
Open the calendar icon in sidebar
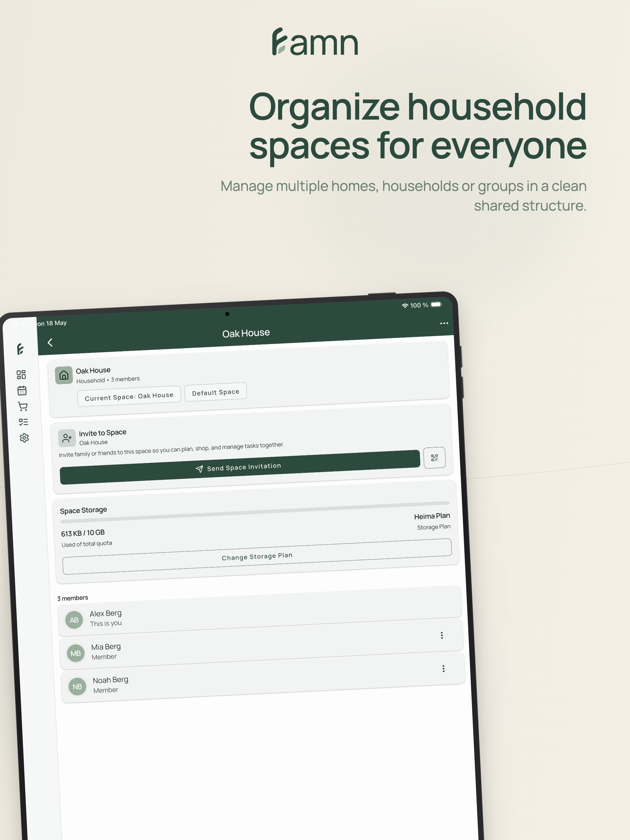pos(22,390)
